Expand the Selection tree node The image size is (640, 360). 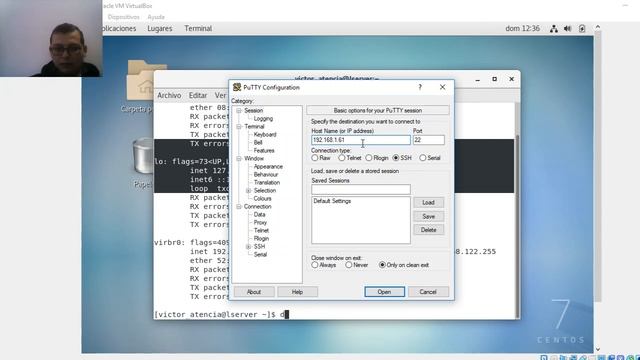click(x=248, y=191)
